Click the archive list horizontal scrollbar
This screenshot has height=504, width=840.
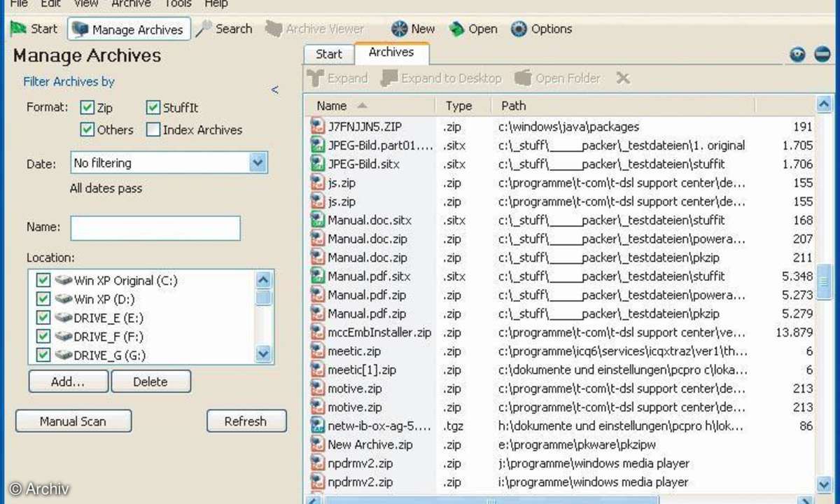coord(490,500)
